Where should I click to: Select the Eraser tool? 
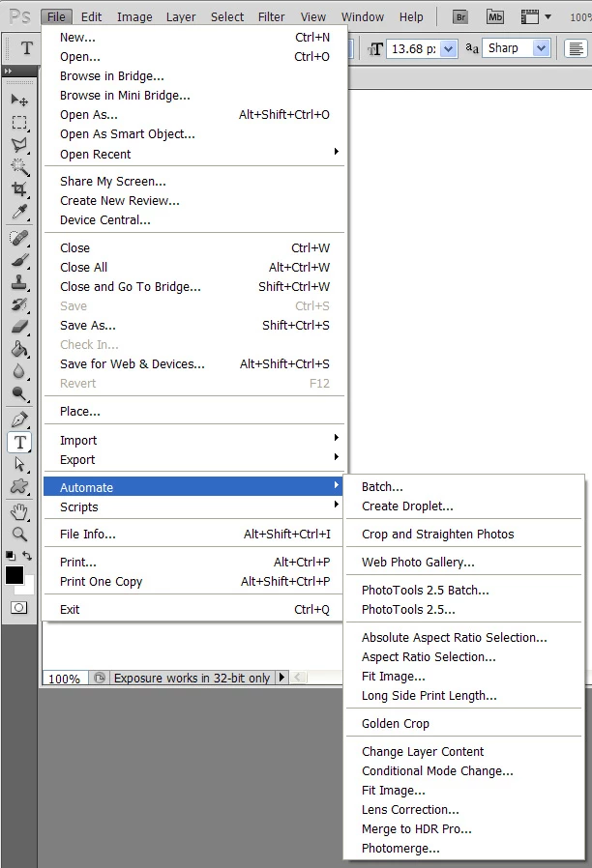click(19, 327)
